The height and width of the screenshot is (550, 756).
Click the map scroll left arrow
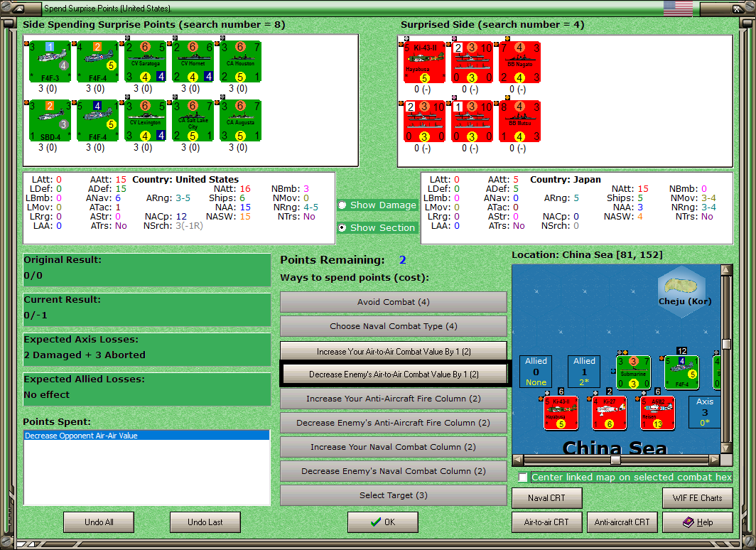(517, 459)
